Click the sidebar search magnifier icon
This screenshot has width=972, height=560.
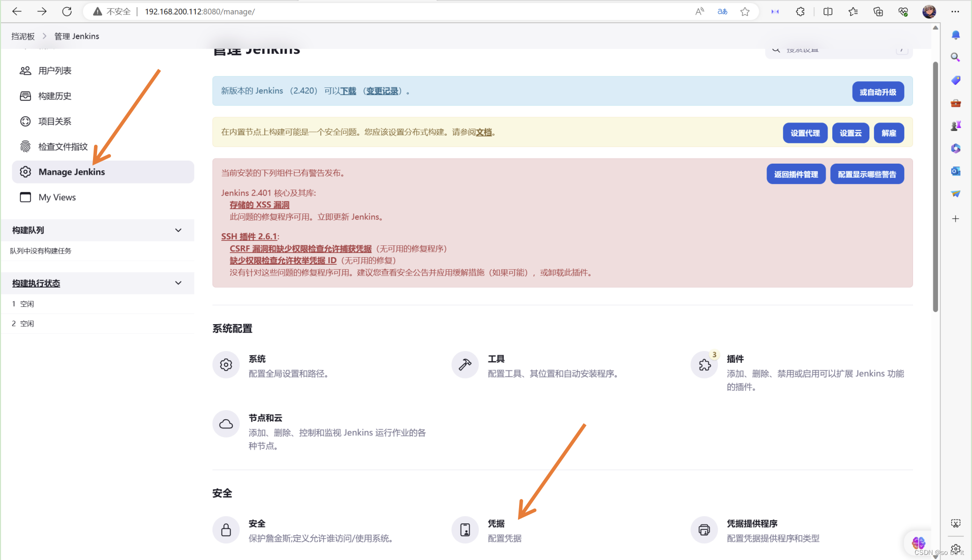956,57
